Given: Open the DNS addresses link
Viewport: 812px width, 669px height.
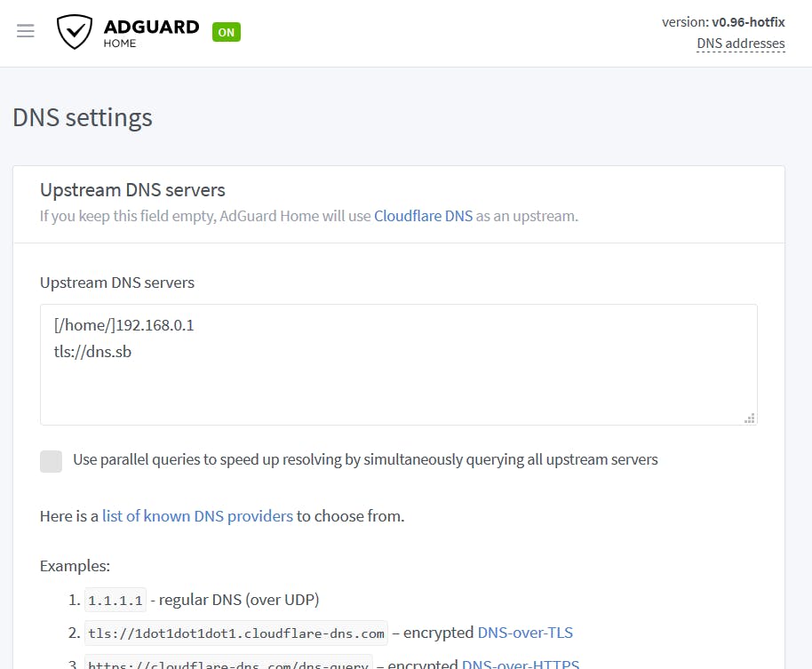Looking at the screenshot, I should pos(741,44).
